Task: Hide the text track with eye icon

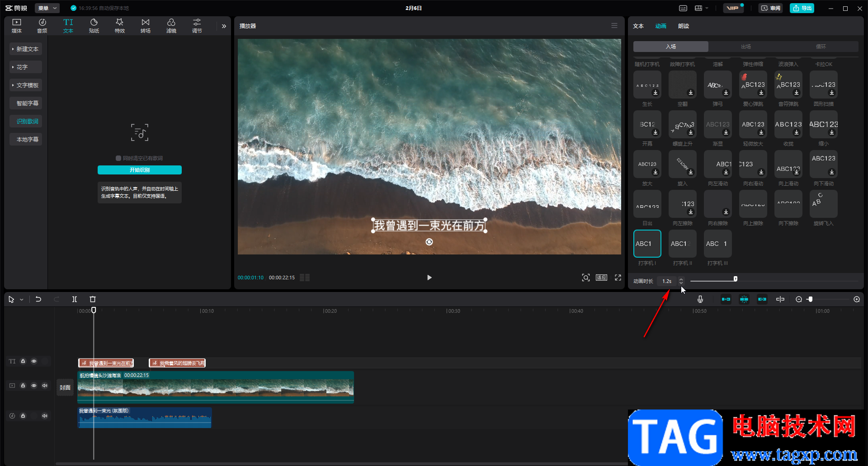Action: (x=34, y=361)
